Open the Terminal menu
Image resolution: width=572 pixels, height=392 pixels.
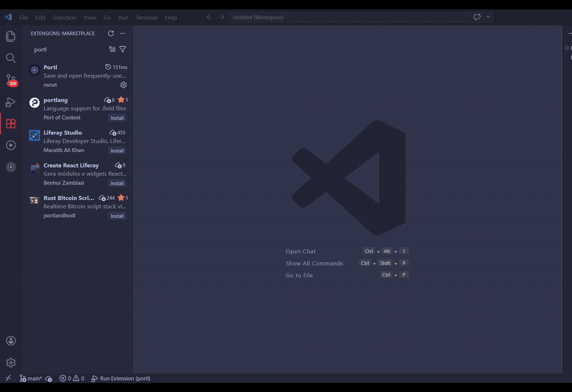(x=147, y=17)
